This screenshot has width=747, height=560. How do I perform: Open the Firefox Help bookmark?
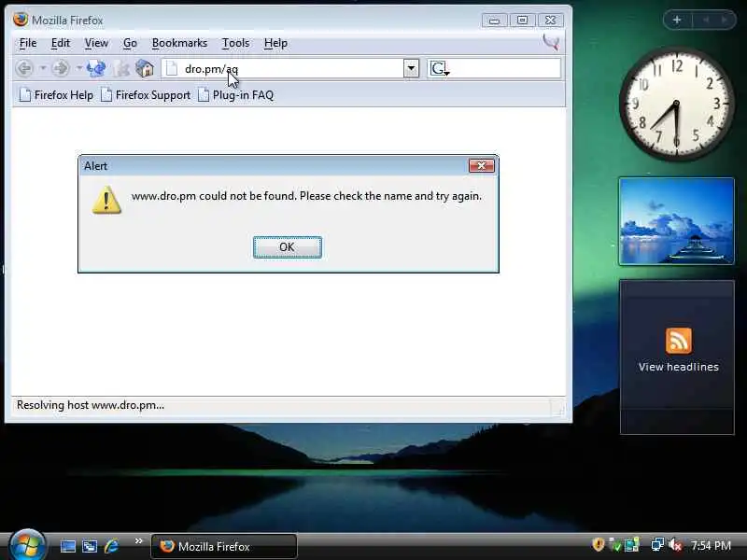click(x=56, y=95)
